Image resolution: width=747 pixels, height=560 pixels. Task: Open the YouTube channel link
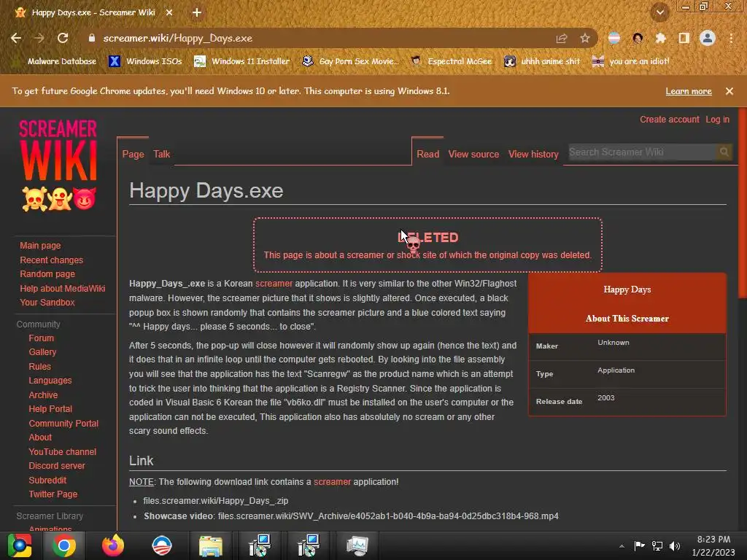tap(63, 452)
